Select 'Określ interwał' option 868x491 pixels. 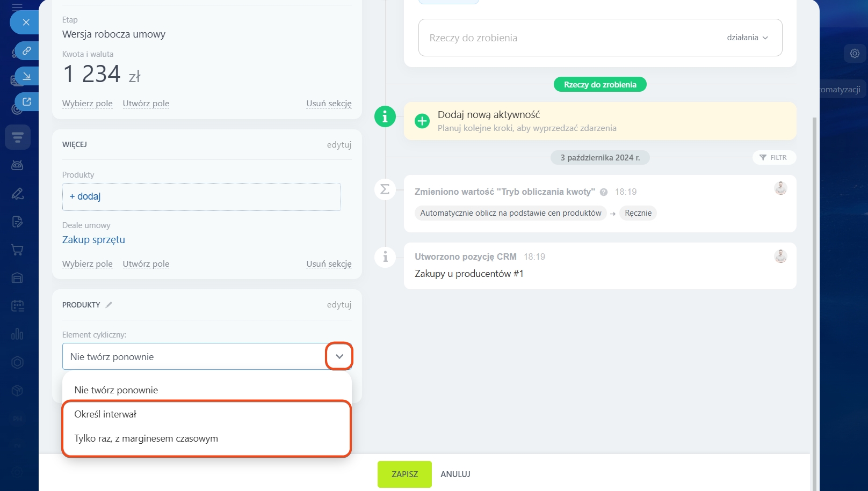(105, 414)
